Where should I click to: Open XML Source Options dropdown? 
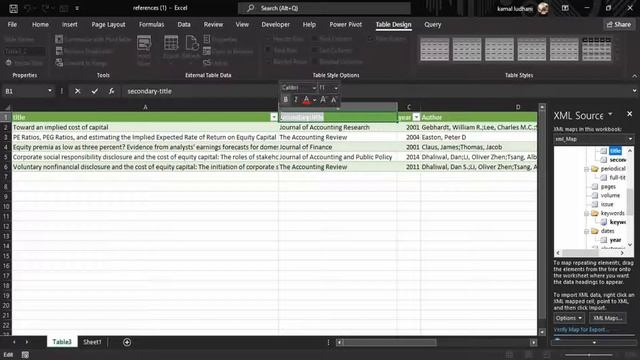569,318
